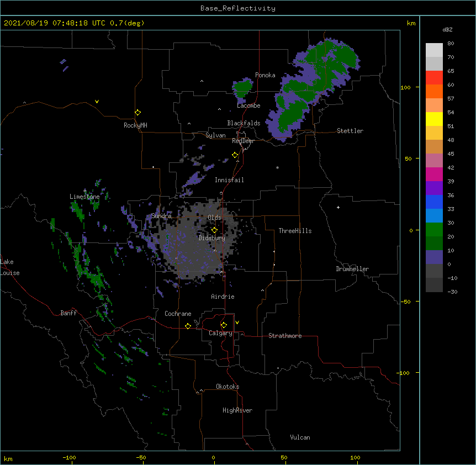Click the HighRiver label
The width and height of the screenshot is (476, 465).
237,410
